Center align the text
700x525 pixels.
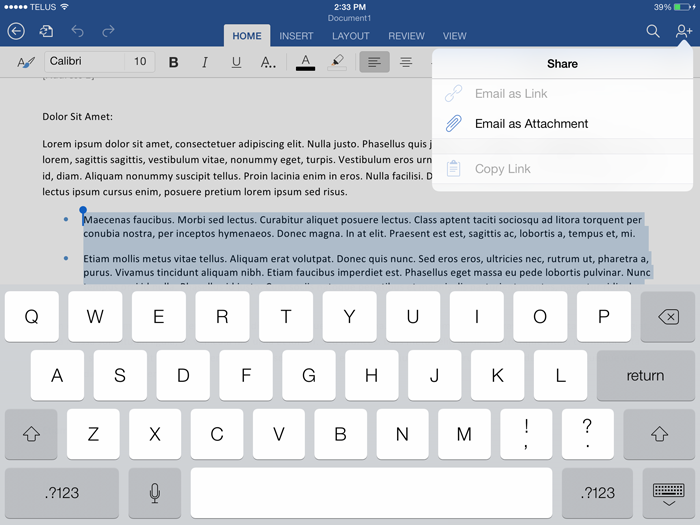pyautogui.click(x=406, y=62)
